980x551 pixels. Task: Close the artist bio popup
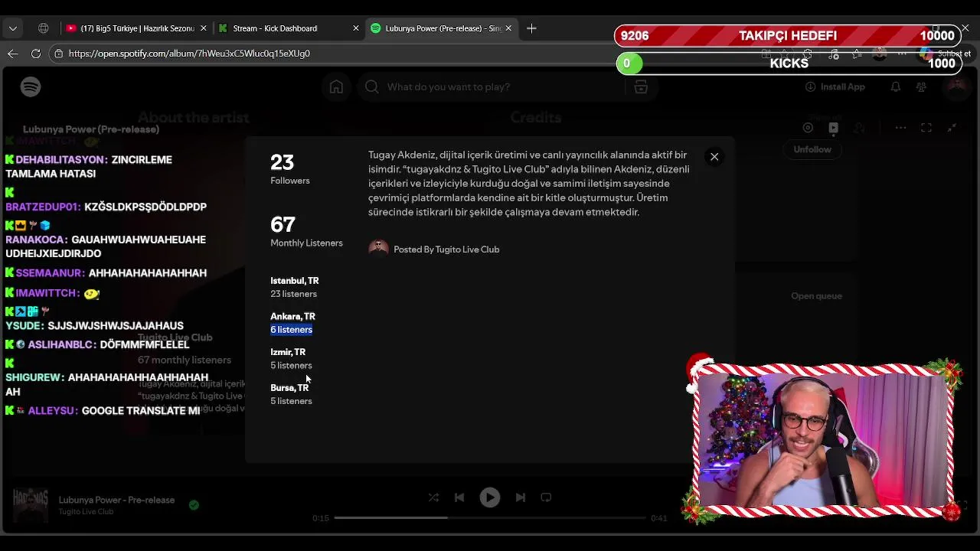click(x=714, y=156)
